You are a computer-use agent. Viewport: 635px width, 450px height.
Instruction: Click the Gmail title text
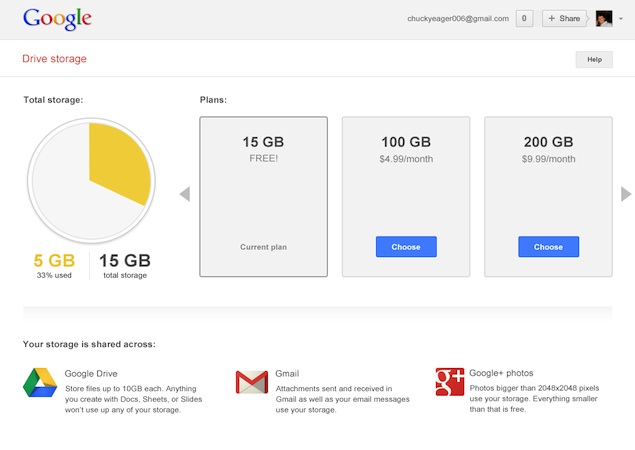tap(287, 373)
